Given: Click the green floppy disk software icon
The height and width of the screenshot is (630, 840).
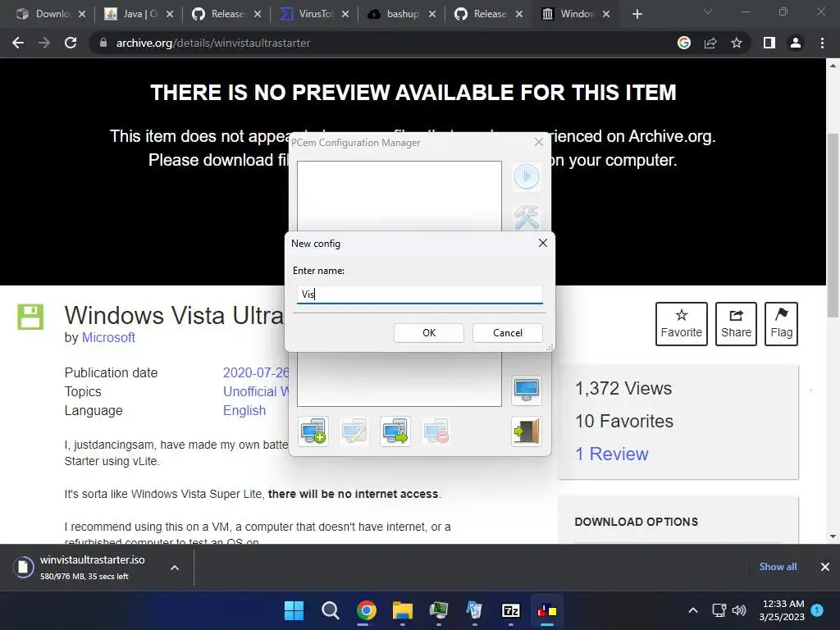Looking at the screenshot, I should coord(30,317).
